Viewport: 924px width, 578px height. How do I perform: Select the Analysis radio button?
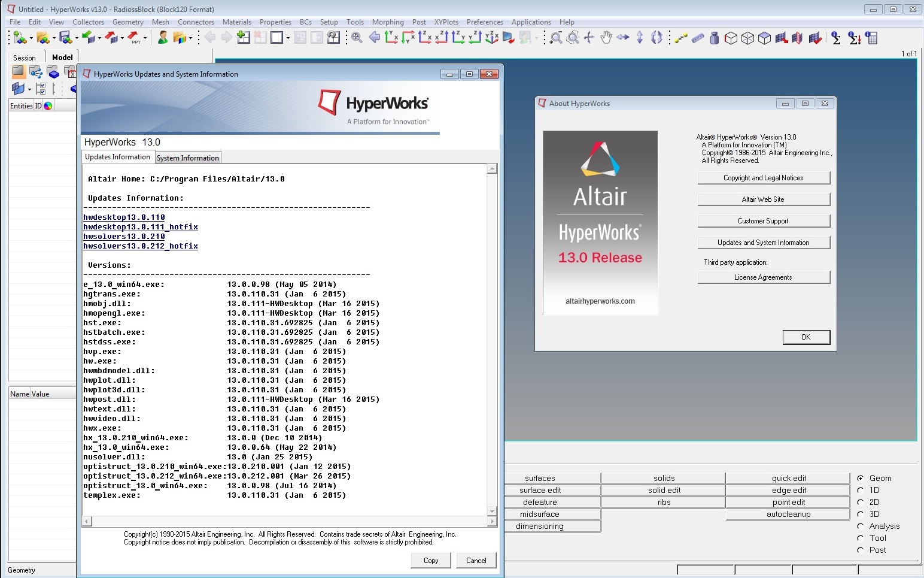(860, 526)
